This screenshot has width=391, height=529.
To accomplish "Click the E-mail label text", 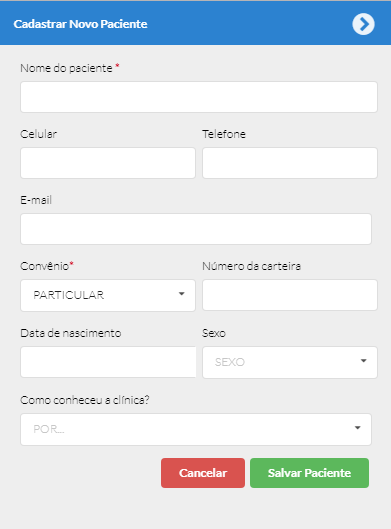I will (x=36, y=200).
